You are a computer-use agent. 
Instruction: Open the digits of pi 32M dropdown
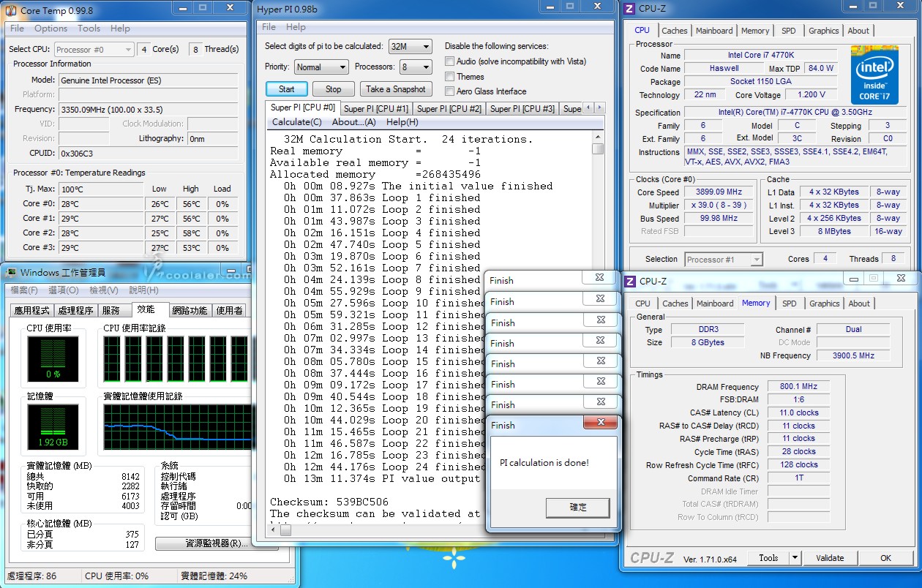click(x=411, y=46)
